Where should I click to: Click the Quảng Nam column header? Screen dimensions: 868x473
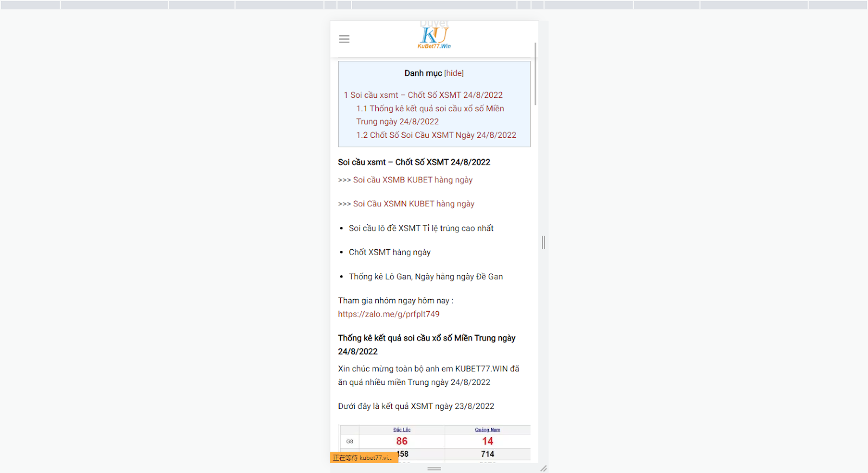pos(488,430)
